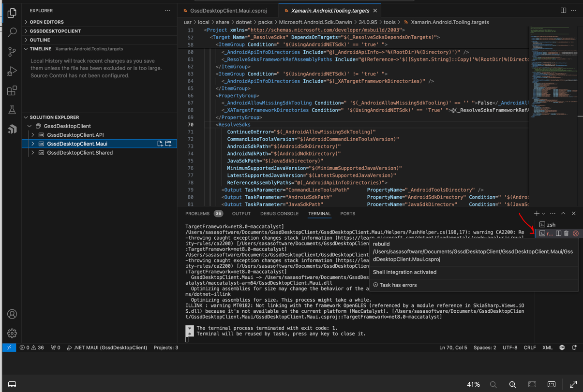
Task: Click Projects: 3 in the status bar
Action: point(165,348)
